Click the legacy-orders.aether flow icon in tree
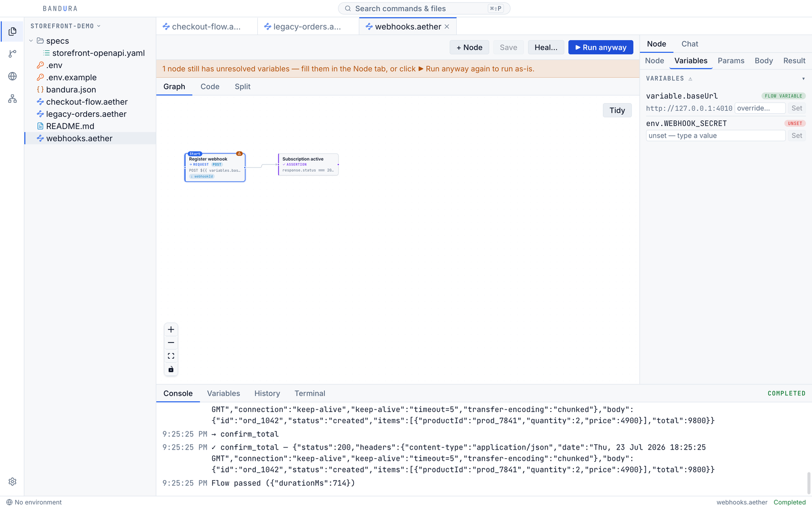Viewport: 812px width, 508px height. pyautogui.click(x=40, y=114)
